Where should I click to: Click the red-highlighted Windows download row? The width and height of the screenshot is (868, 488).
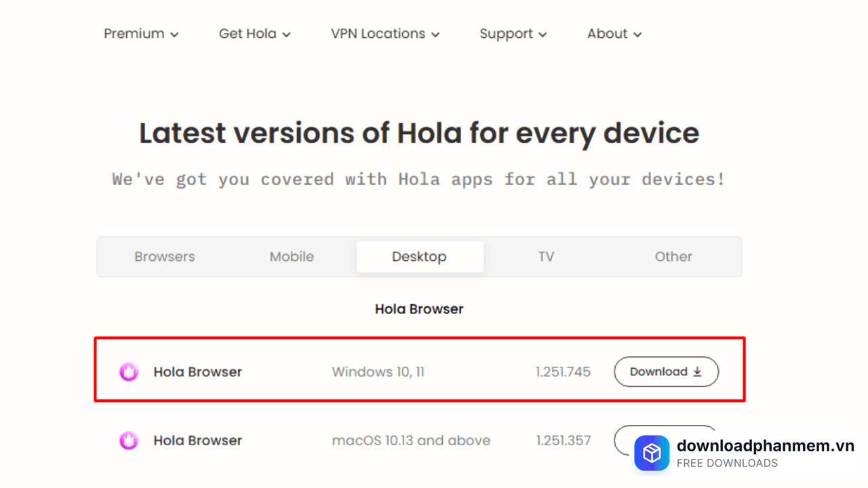click(419, 369)
